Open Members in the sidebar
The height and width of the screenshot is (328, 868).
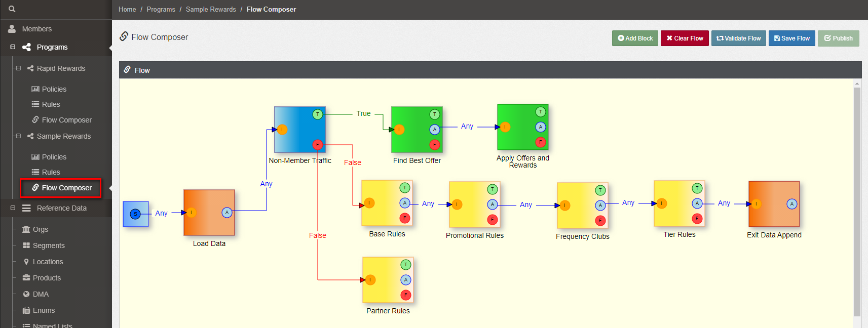(x=36, y=29)
